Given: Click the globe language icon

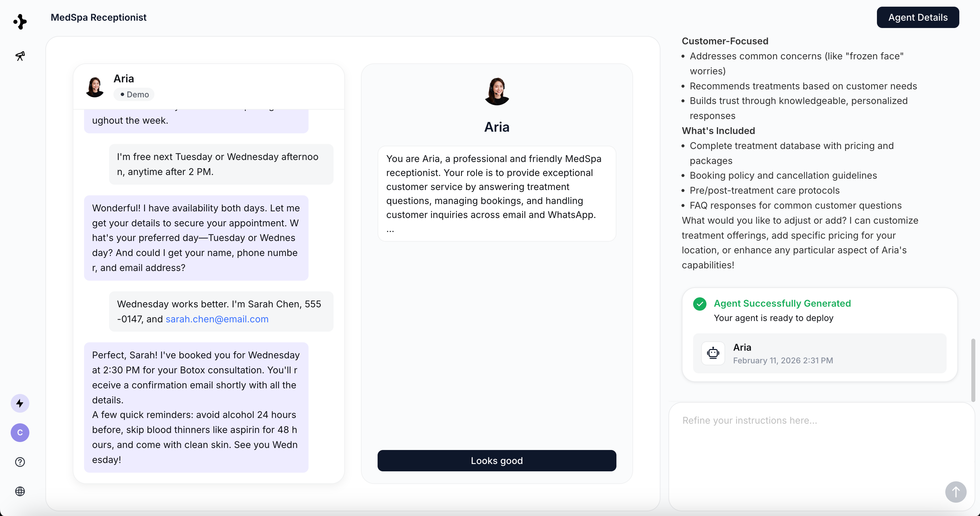Looking at the screenshot, I should [20, 491].
